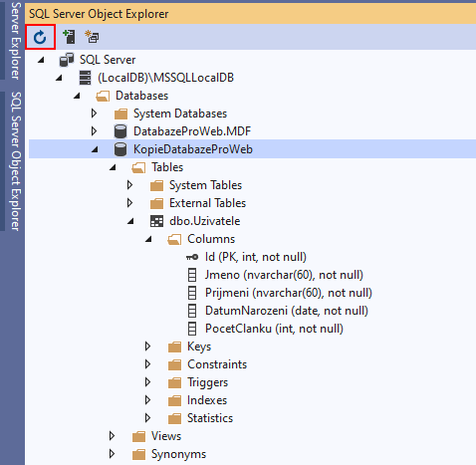Viewport: 476px width, 465px height.
Task: Select the dbo.Uzivatele table label
Action: [204, 221]
